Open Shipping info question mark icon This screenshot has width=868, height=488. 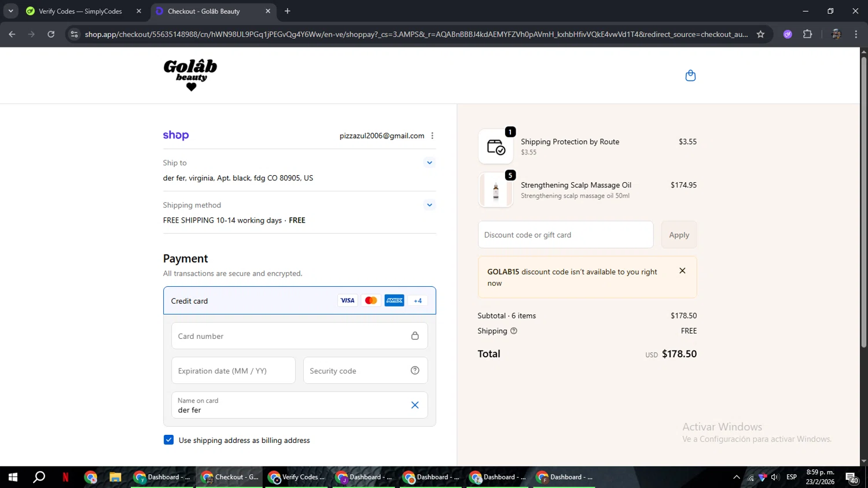(x=514, y=331)
